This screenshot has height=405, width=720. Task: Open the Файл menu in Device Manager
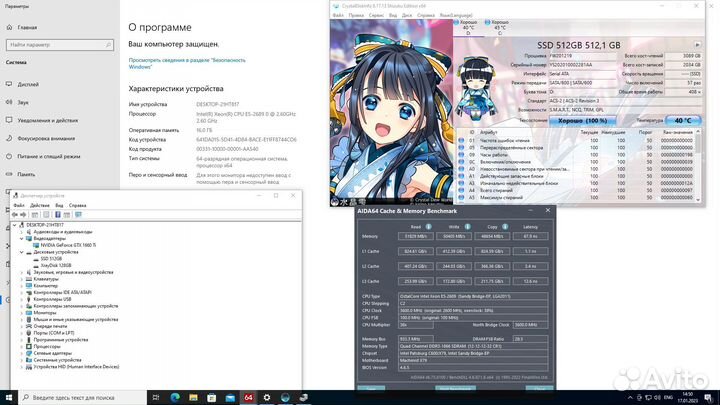pyautogui.click(x=19, y=205)
